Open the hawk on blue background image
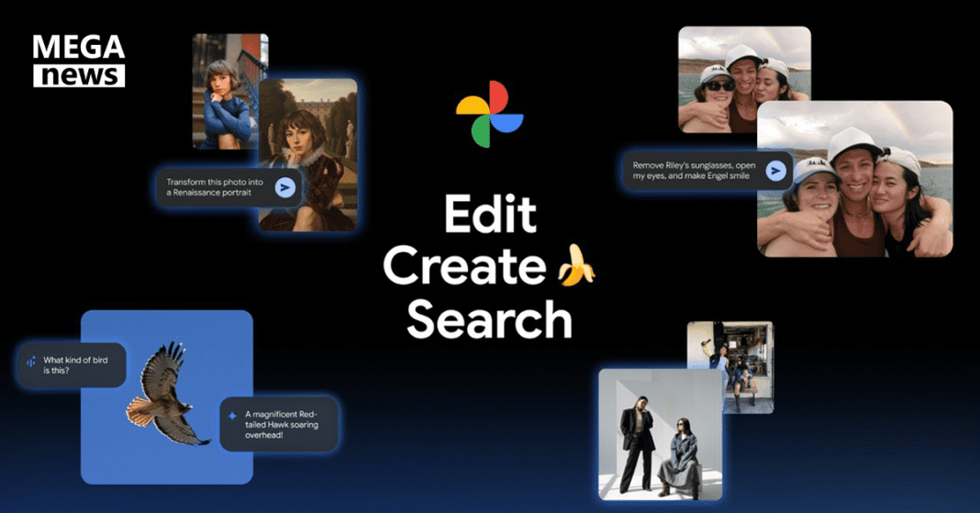The image size is (980, 513). 167,396
